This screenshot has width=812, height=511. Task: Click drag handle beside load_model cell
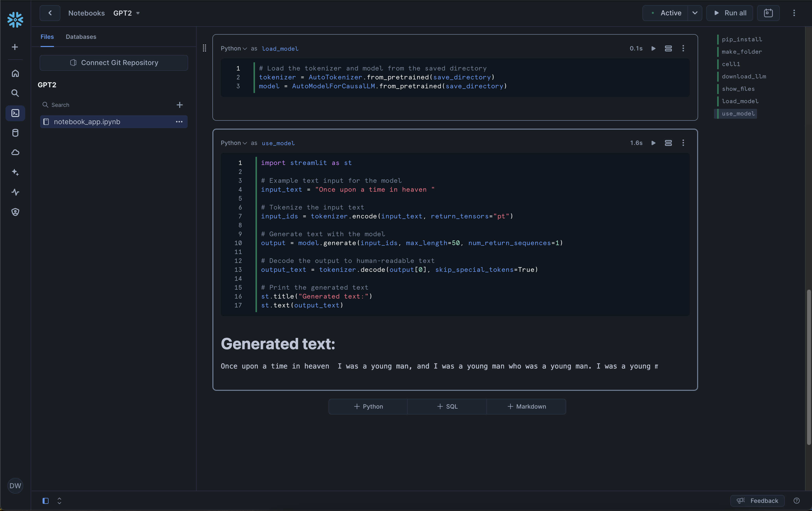pos(204,48)
